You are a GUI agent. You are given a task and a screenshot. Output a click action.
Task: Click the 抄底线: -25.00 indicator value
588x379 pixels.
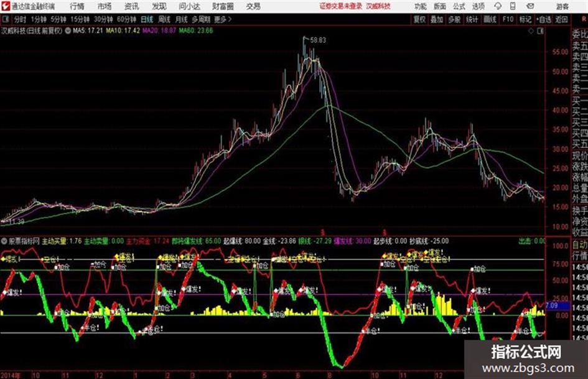click(x=429, y=241)
